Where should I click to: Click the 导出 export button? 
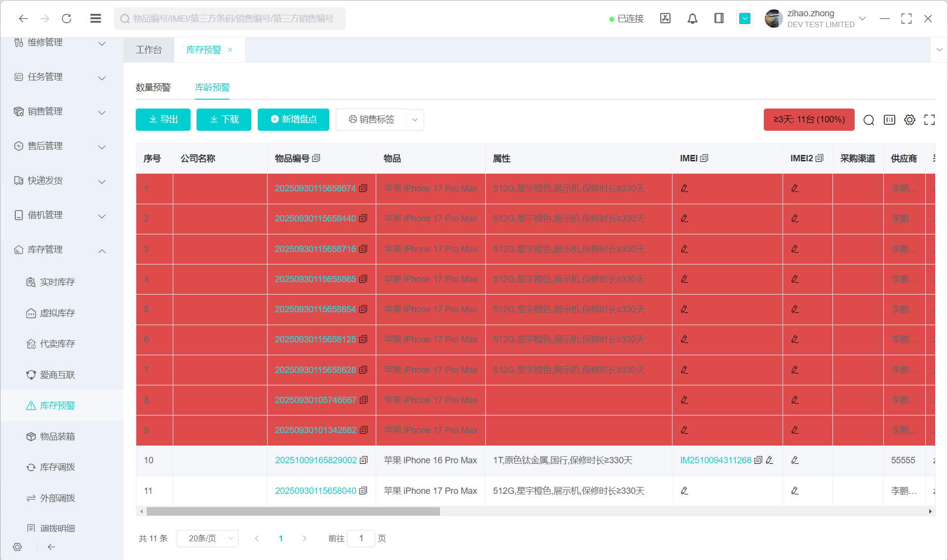(x=163, y=119)
